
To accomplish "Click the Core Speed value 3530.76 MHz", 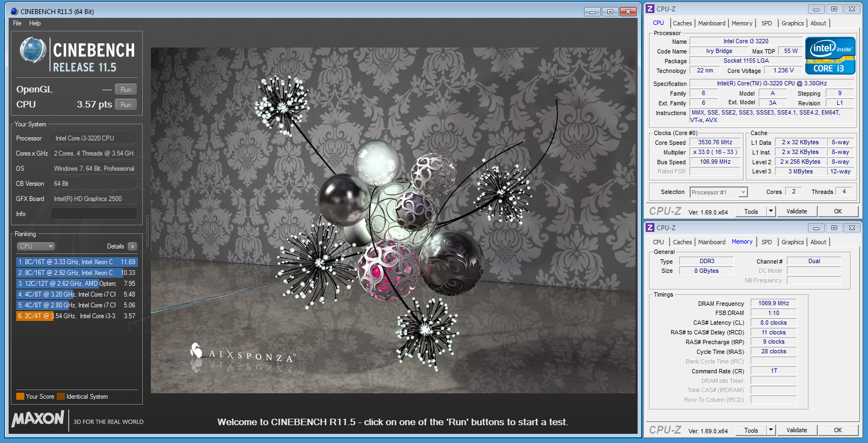I will pos(715,143).
